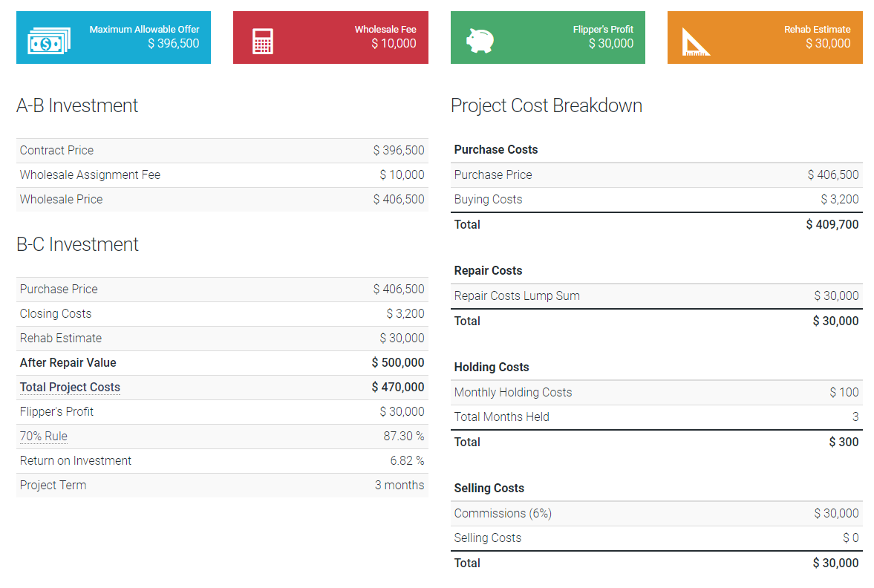Select the Contract Price row label
Viewport: 874px width, 588px height.
pyautogui.click(x=57, y=151)
